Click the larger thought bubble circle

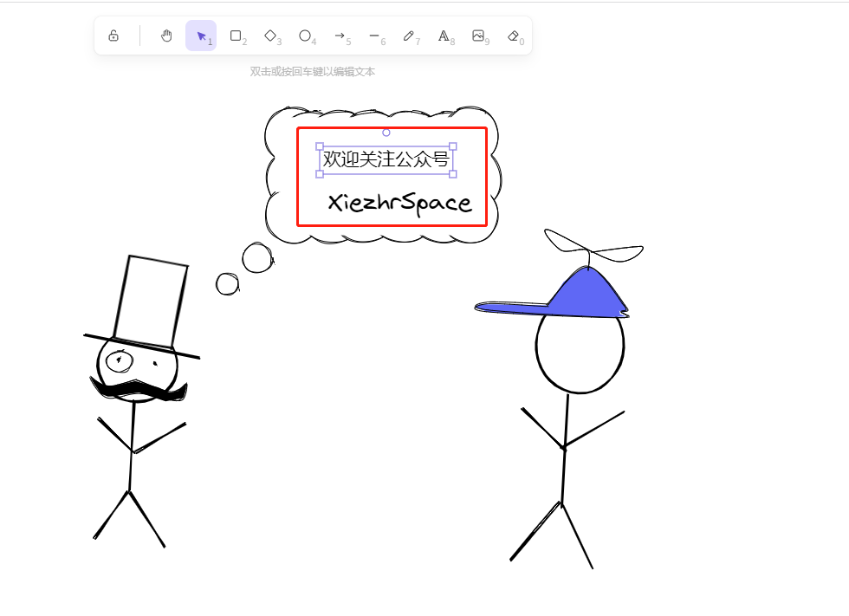tap(258, 257)
